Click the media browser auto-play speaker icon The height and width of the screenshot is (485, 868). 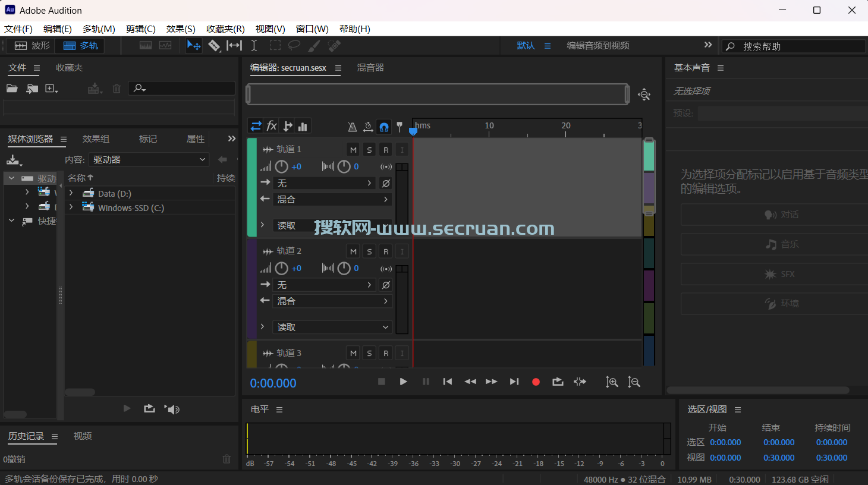click(172, 409)
